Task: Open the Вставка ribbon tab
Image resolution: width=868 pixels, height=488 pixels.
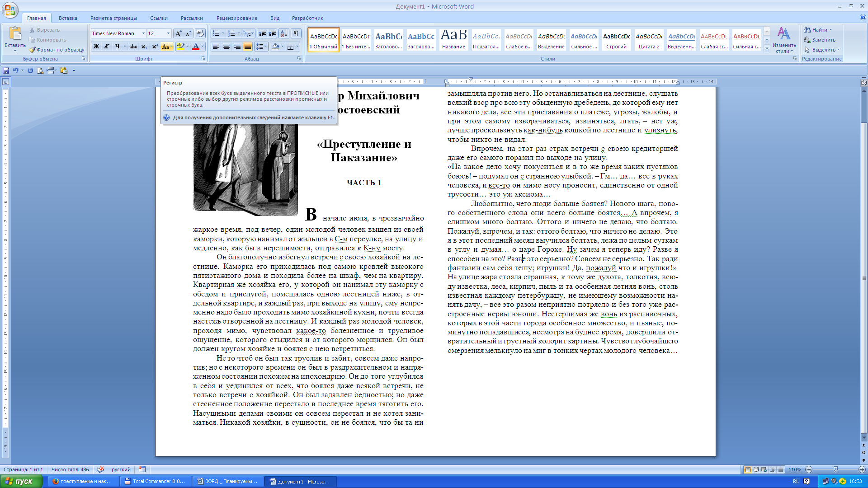Action: click(x=67, y=18)
